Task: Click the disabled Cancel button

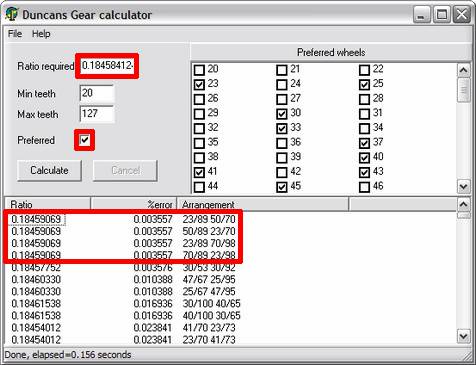Action: (125, 170)
